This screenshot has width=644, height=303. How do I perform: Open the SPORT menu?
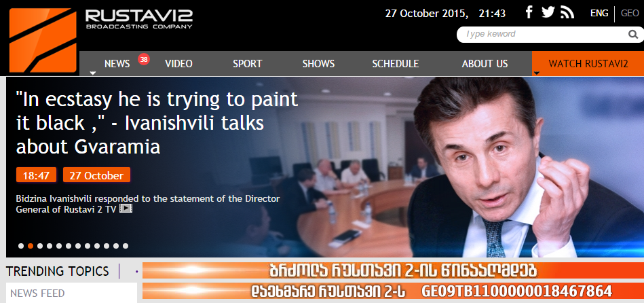click(x=247, y=64)
